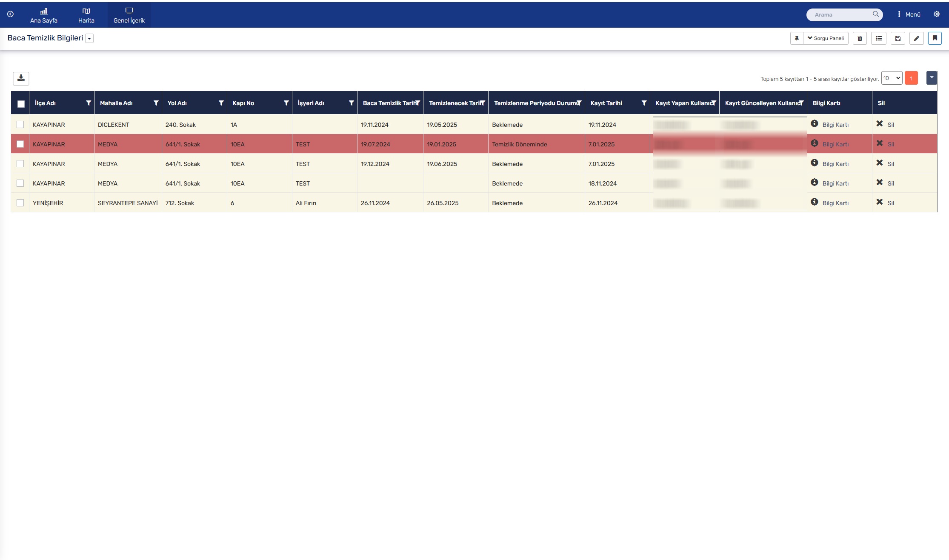Check the DİCLEKENT row checkbox
Viewport: 949px width, 560px height.
click(20, 124)
